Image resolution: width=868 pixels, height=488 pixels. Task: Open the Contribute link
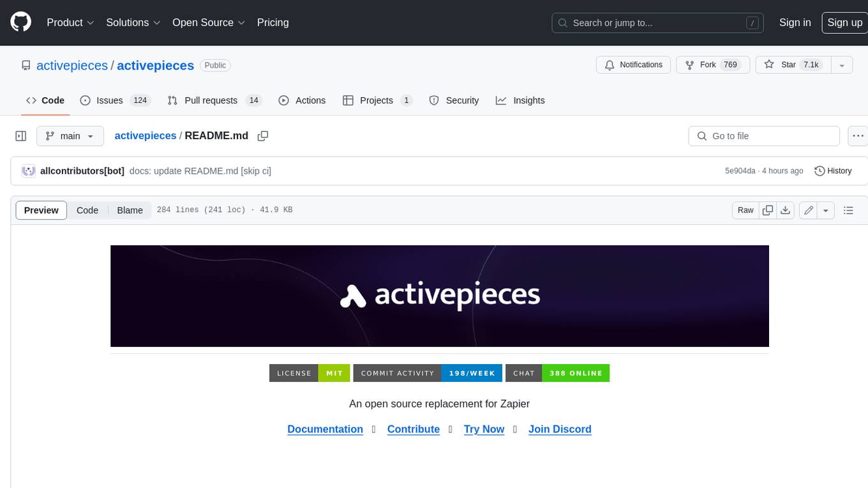[414, 429]
